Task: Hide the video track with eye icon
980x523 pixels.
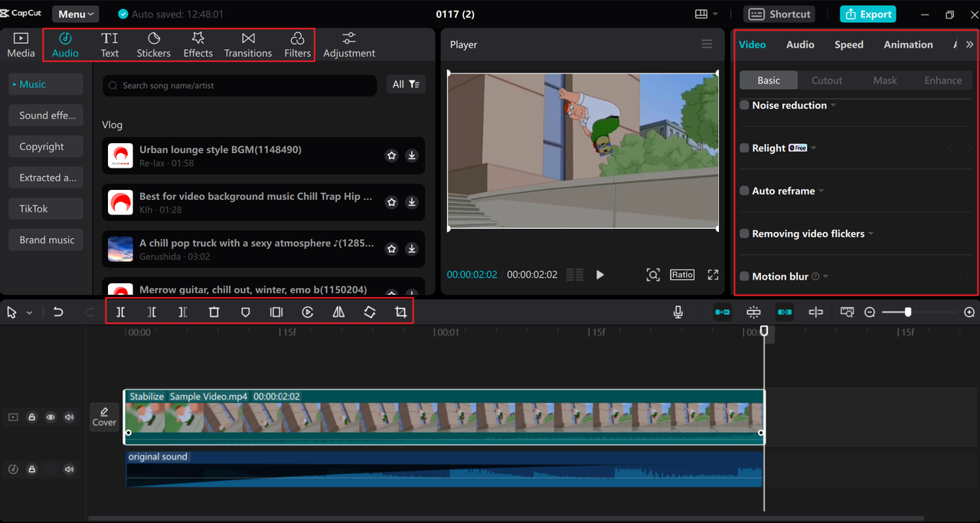Action: point(51,417)
